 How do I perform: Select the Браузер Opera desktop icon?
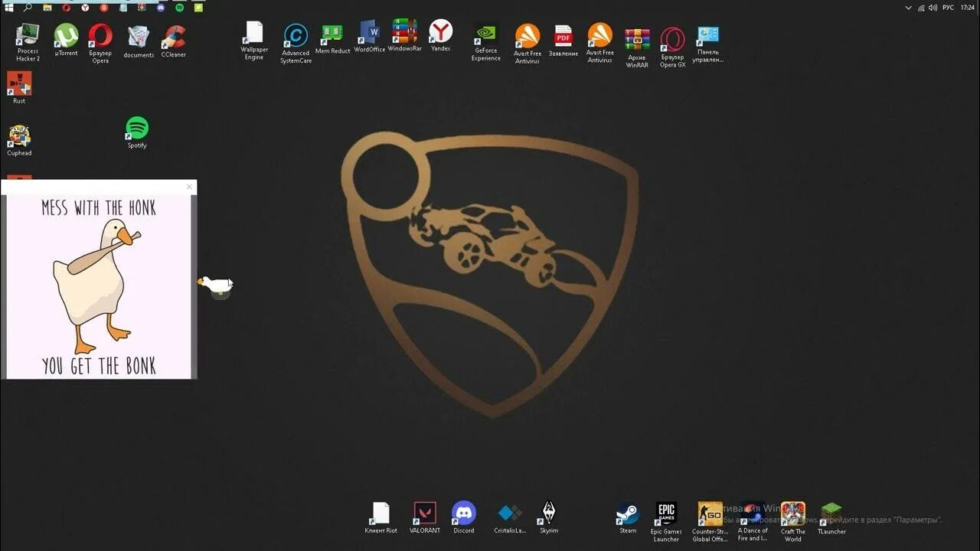pos(100,43)
